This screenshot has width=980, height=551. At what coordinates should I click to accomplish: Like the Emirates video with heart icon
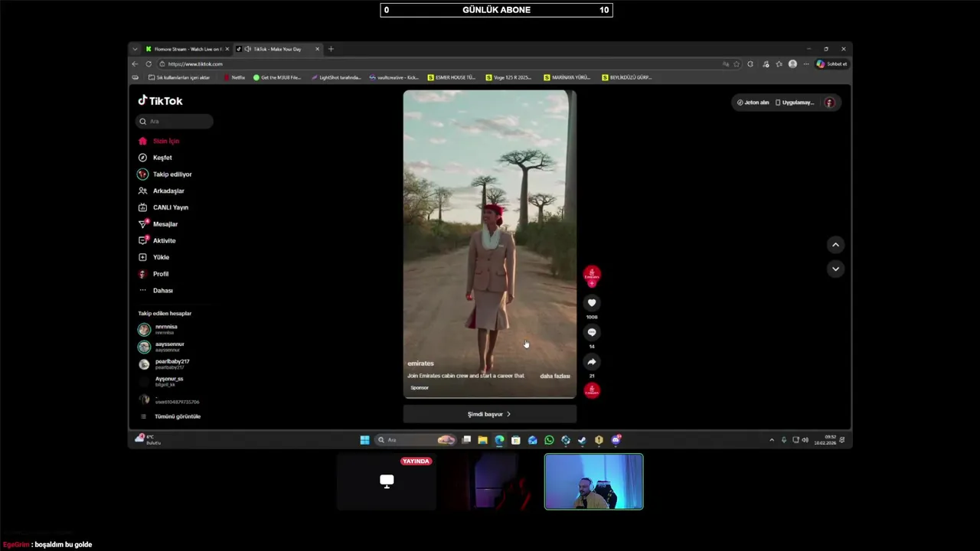(591, 303)
